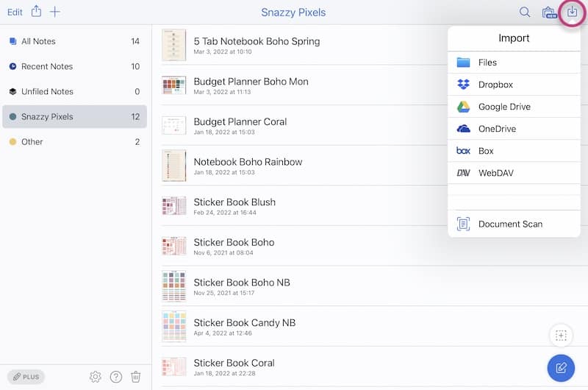Open help question mark icon
The height and width of the screenshot is (390, 588).
[116, 377]
